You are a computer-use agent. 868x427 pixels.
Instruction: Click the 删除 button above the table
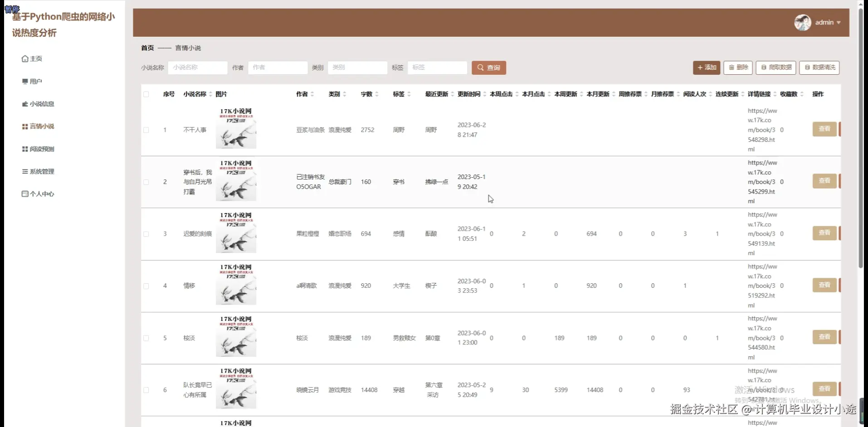(738, 68)
